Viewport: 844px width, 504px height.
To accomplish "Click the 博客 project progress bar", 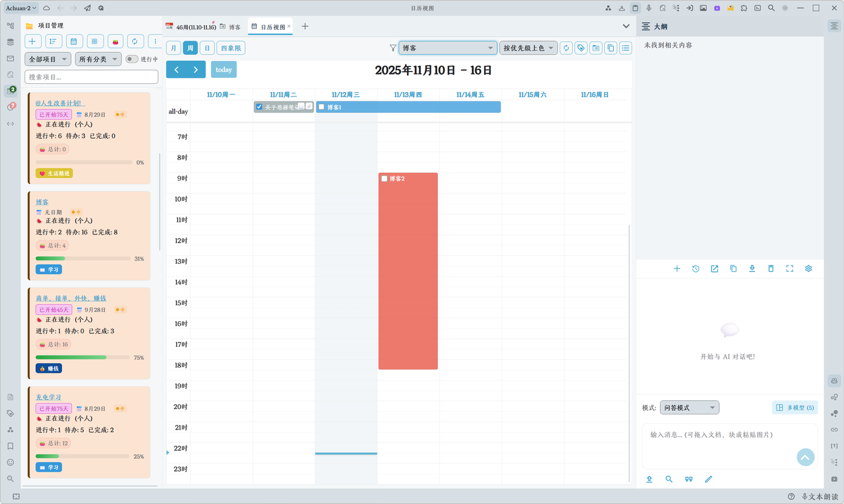I will pyautogui.click(x=83, y=258).
